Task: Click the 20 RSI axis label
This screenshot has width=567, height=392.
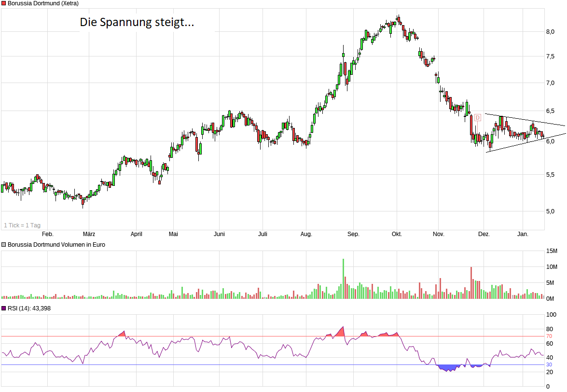Action: (x=550, y=372)
